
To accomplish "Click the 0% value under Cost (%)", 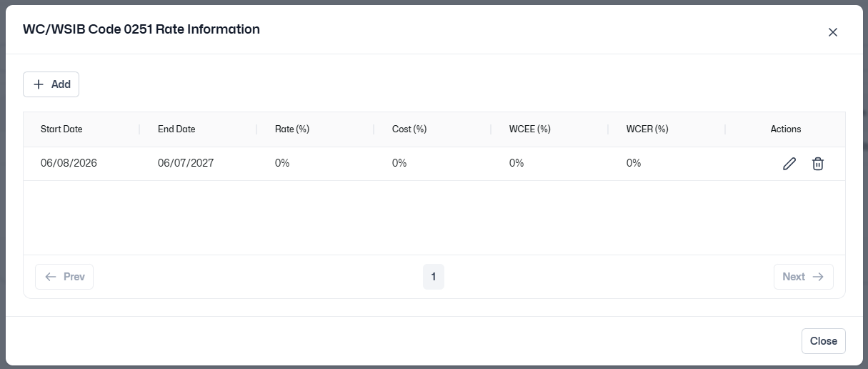I will point(399,163).
